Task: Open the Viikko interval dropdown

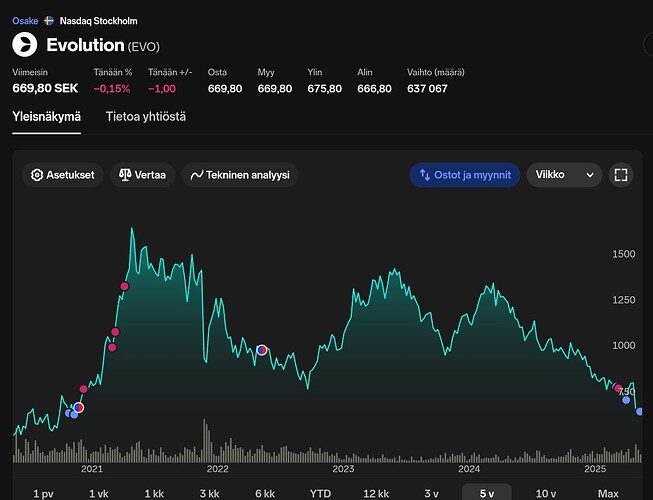Action: coord(564,175)
